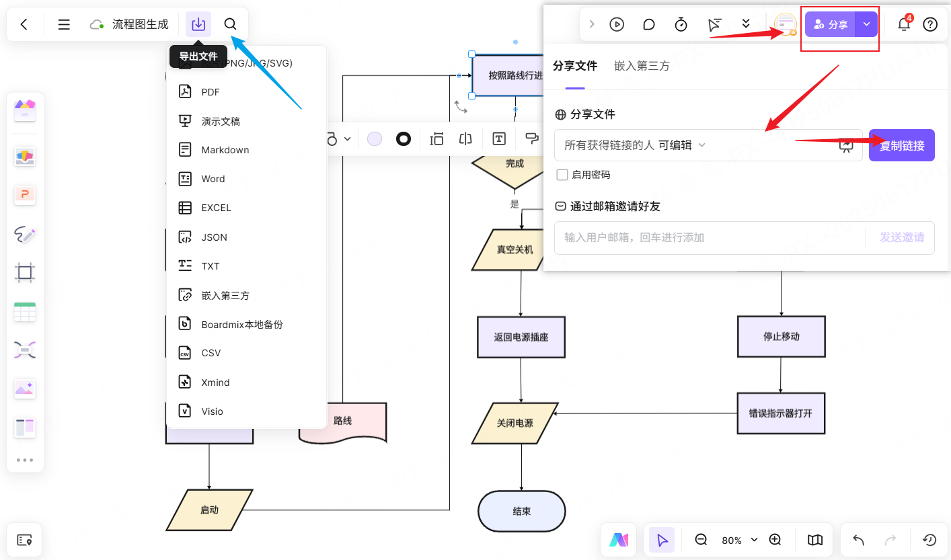Image resolution: width=951 pixels, height=560 pixels.
Task: Open comments via the speech bubble icon
Action: (649, 24)
